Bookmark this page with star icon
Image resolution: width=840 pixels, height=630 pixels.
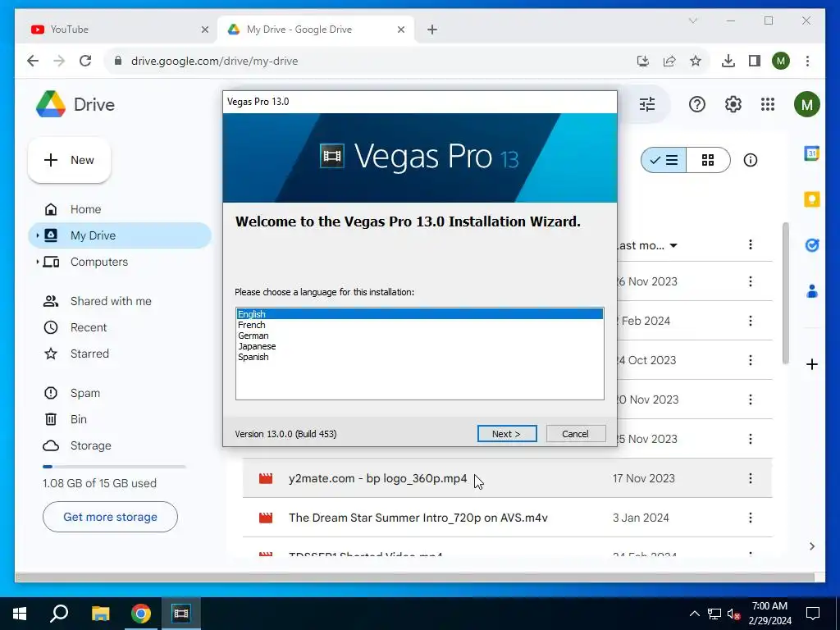(696, 61)
